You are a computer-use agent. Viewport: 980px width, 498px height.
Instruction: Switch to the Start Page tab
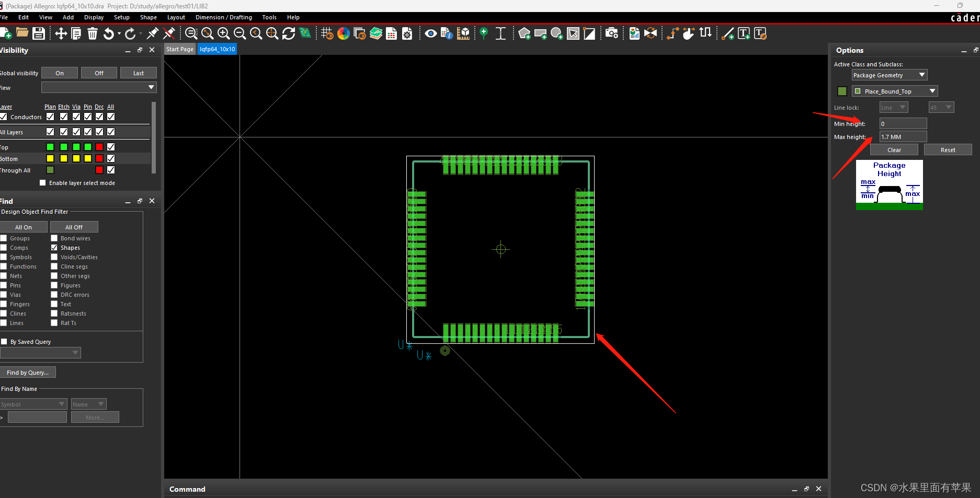pos(179,49)
